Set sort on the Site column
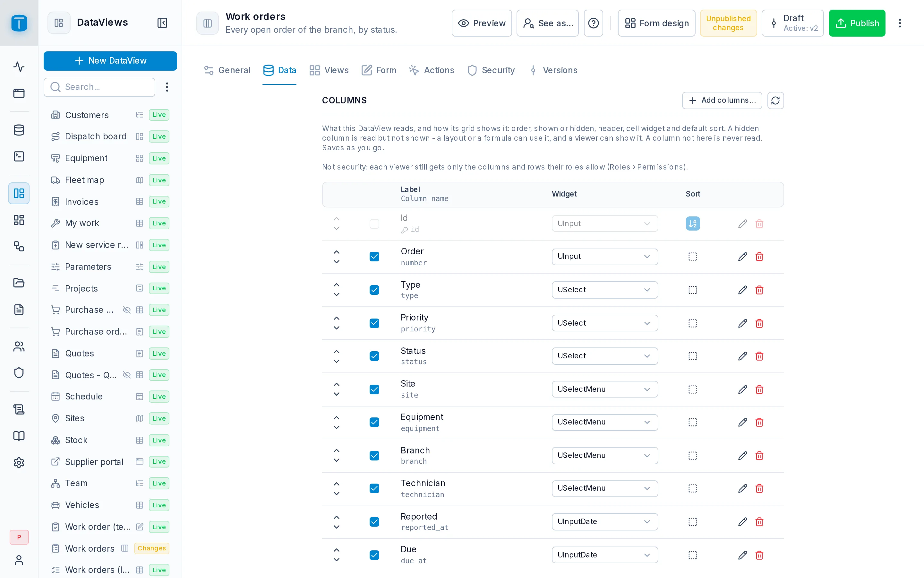The height and width of the screenshot is (578, 924). coord(693,390)
